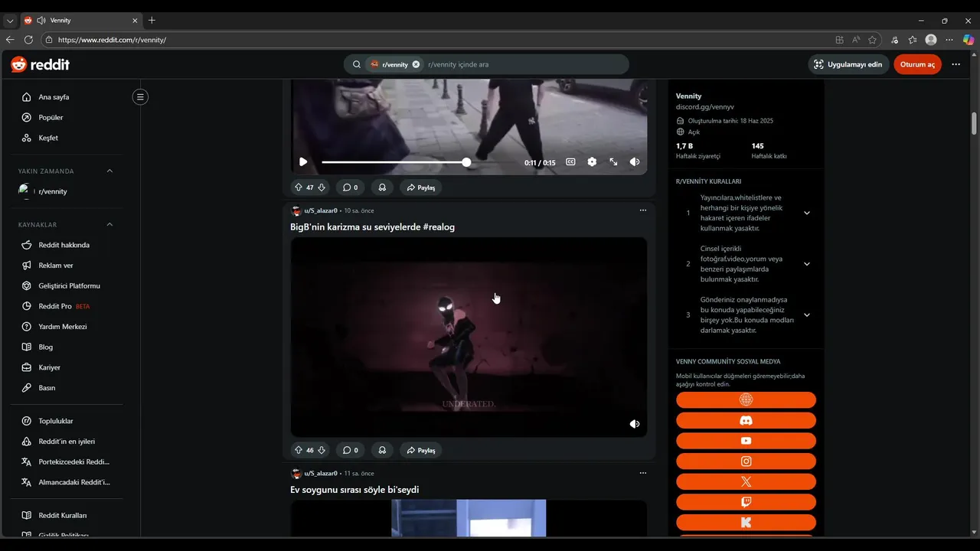The image size is (980, 551).
Task: Expand community rule 2
Action: (x=807, y=264)
